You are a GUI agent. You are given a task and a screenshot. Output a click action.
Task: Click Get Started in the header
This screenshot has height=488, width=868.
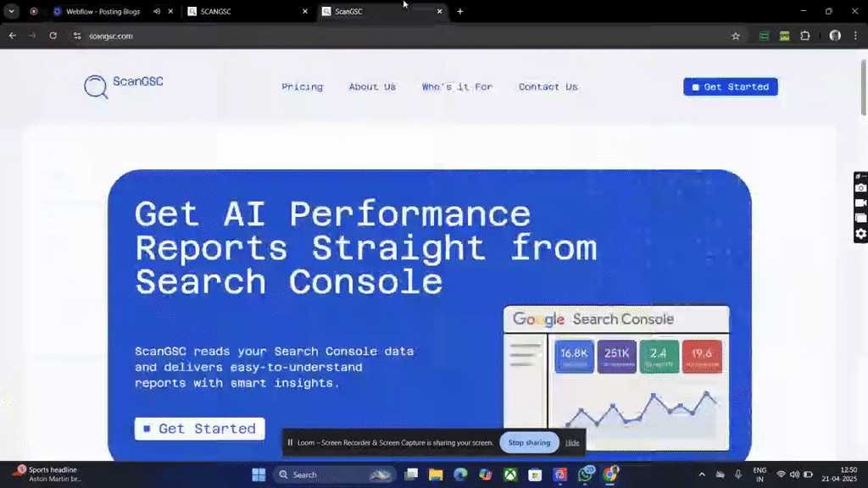click(x=730, y=87)
